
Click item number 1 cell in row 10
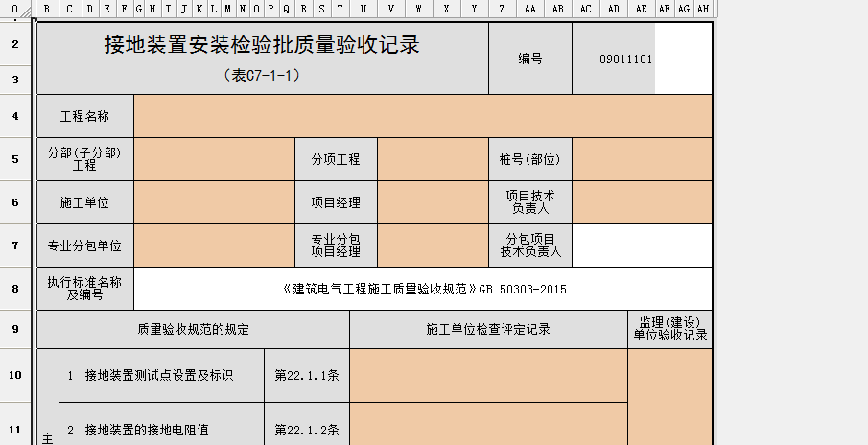pos(70,375)
